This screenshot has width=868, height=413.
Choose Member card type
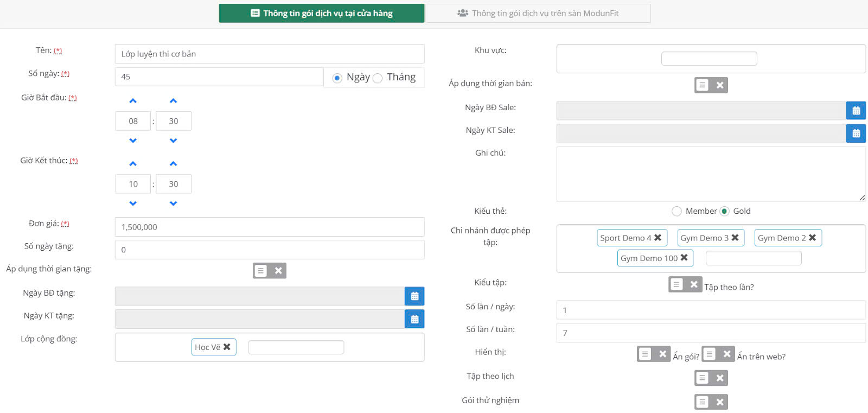(676, 211)
